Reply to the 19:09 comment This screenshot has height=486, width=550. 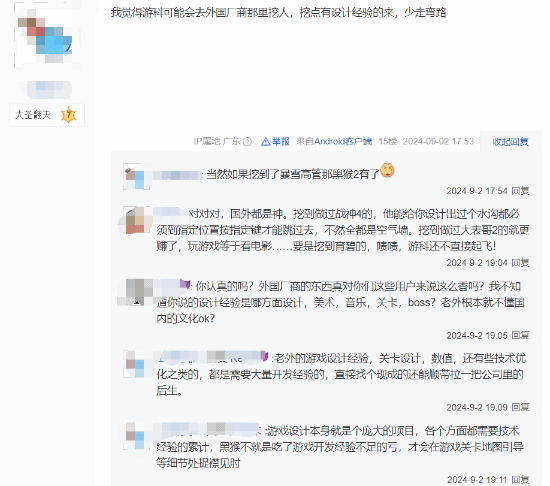click(520, 407)
